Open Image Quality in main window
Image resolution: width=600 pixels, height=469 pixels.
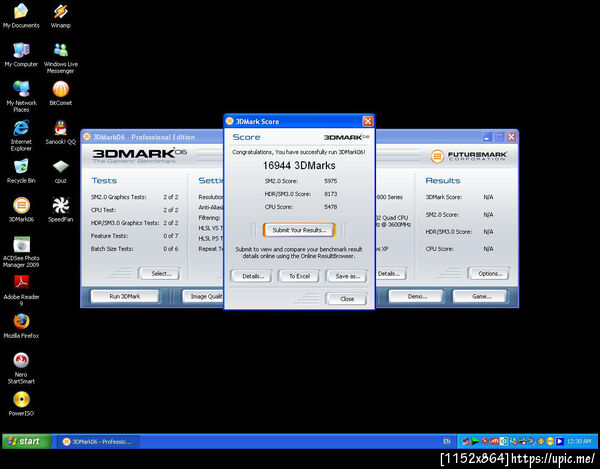click(203, 296)
